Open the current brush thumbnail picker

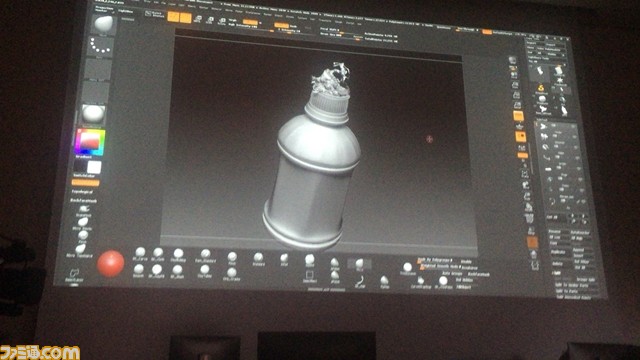(104, 24)
